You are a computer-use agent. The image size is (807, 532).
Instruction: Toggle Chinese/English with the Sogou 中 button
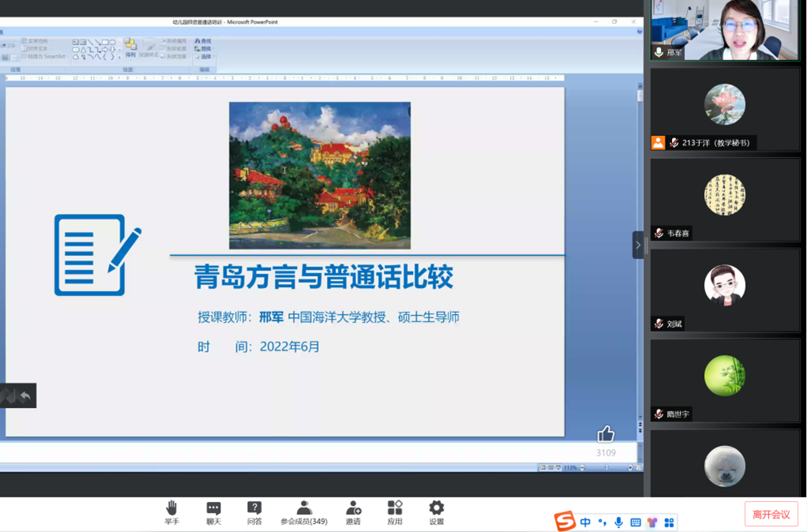[x=585, y=522]
